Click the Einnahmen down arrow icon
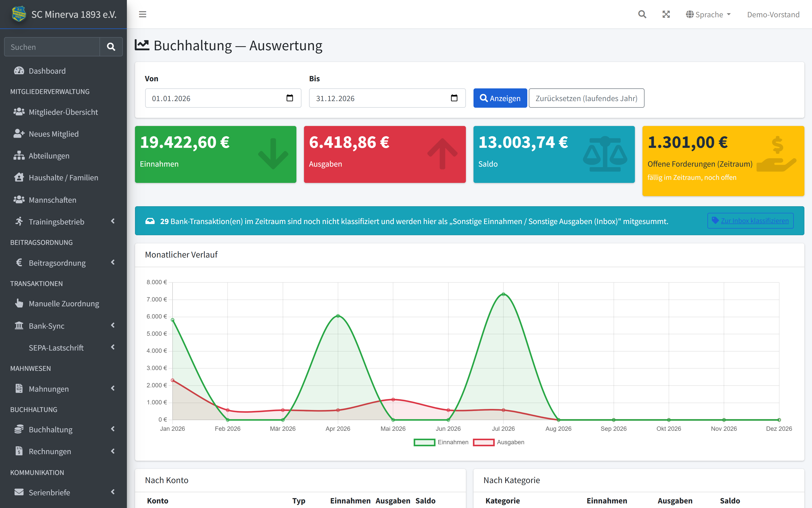This screenshot has height=508, width=812. tap(273, 154)
